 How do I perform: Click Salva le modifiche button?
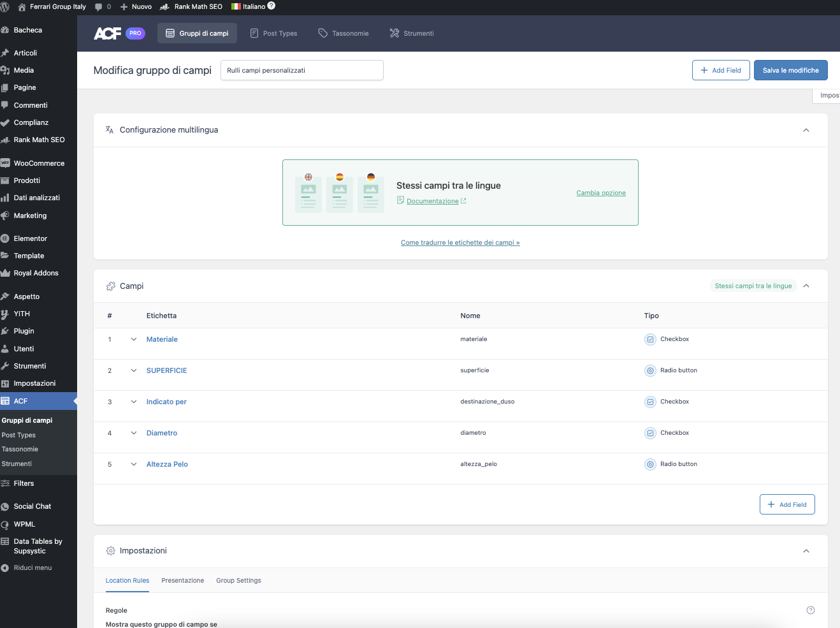790,70
